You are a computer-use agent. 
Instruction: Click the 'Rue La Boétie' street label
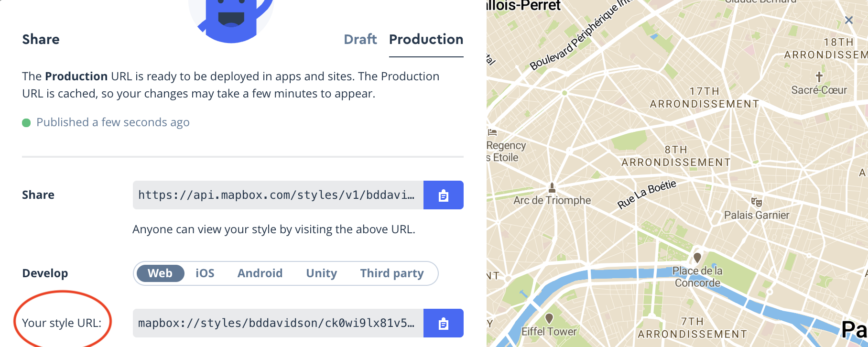coord(647,195)
